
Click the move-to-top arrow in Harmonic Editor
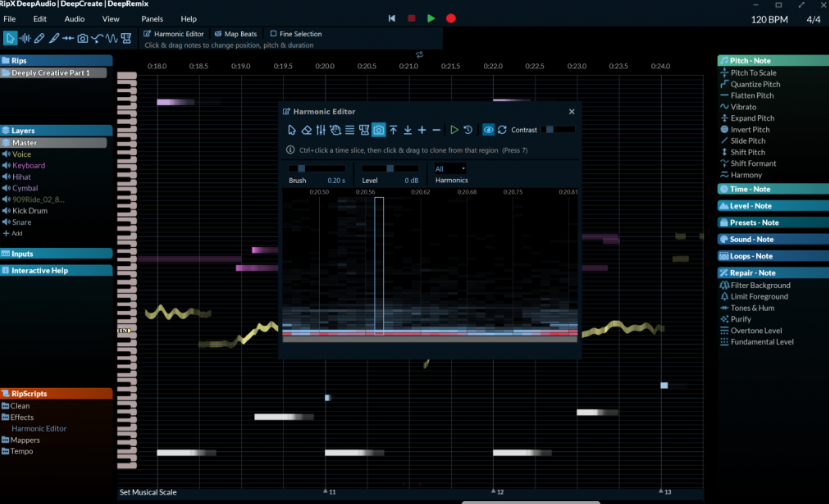(393, 130)
